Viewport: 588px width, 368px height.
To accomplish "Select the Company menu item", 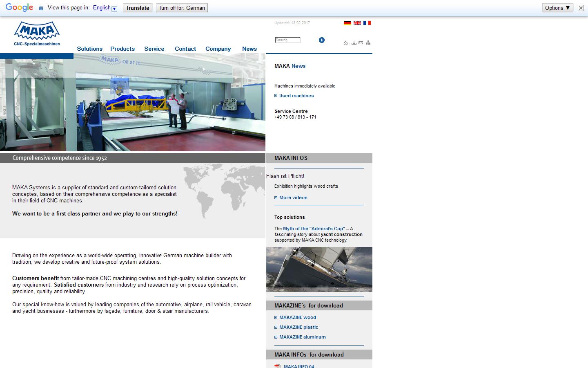I will (218, 49).
